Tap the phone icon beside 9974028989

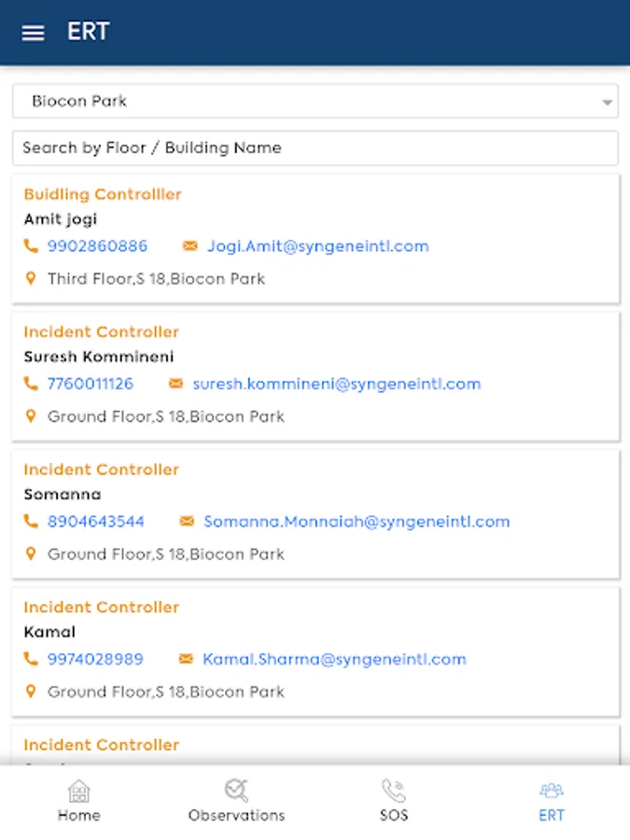31,659
